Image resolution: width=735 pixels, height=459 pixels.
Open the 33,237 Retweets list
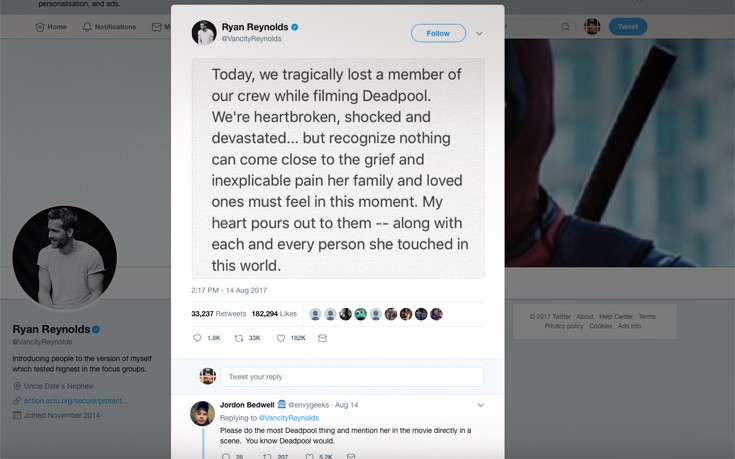pos(219,313)
